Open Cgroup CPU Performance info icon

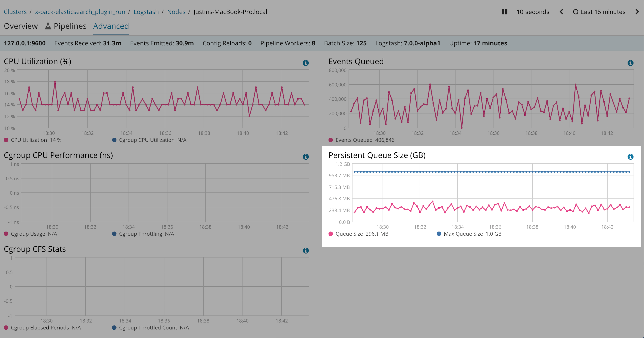[x=306, y=156]
